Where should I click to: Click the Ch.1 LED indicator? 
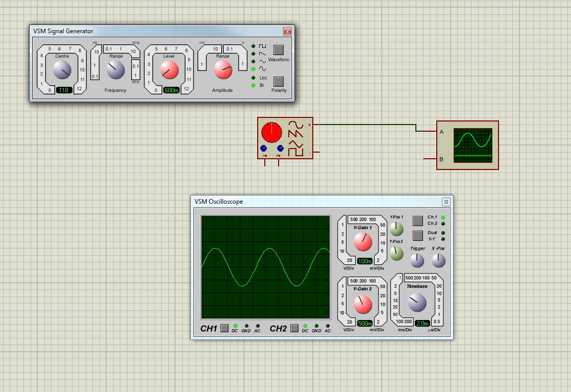443,217
